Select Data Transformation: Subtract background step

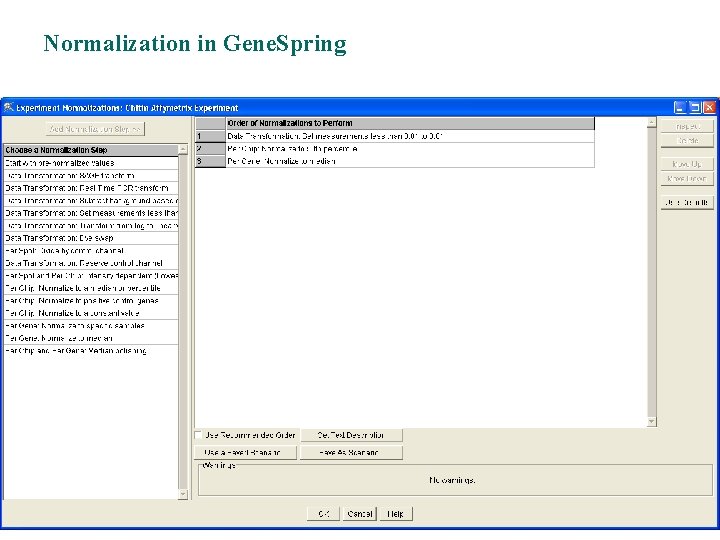[91, 201]
